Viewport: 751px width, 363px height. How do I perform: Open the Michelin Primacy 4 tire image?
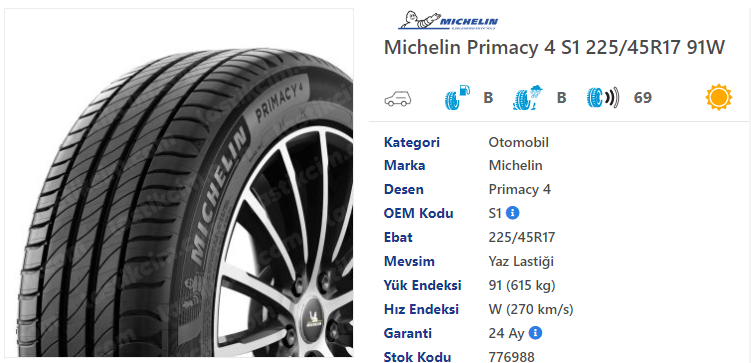(179, 182)
